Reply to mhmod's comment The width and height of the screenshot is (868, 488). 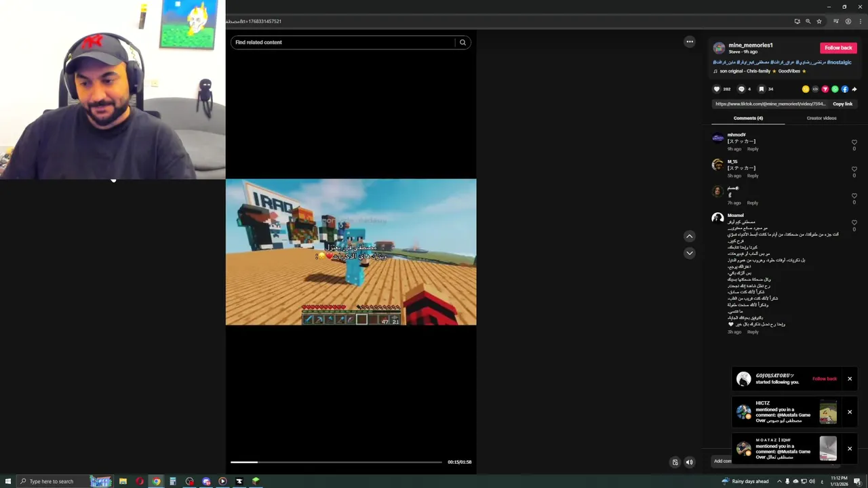pos(753,148)
